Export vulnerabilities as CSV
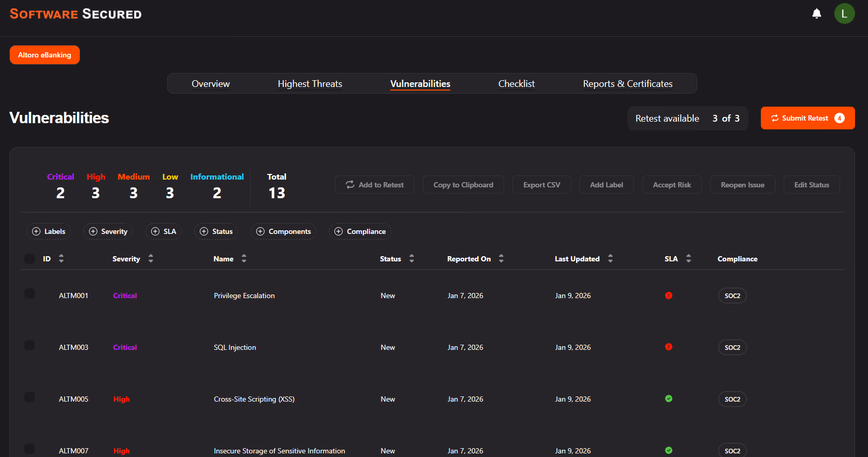This screenshot has width=868, height=457. [x=541, y=185]
